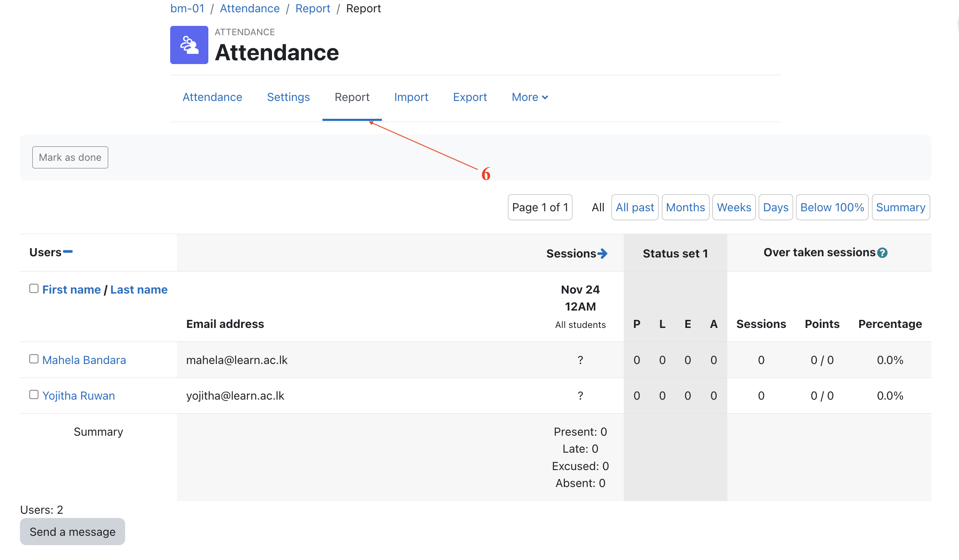Viewport: 959px width, 560px height.
Task: Expand the More dropdown menu
Action: [x=530, y=97]
